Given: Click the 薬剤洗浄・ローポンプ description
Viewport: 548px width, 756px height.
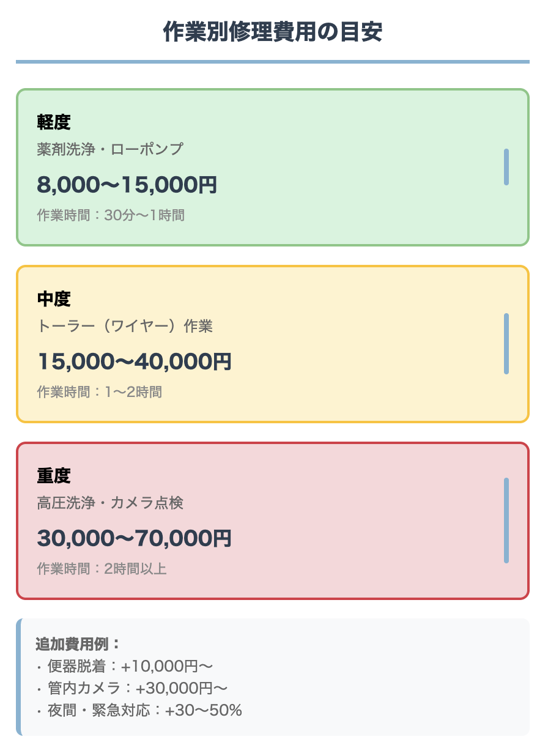Looking at the screenshot, I should pos(110,149).
